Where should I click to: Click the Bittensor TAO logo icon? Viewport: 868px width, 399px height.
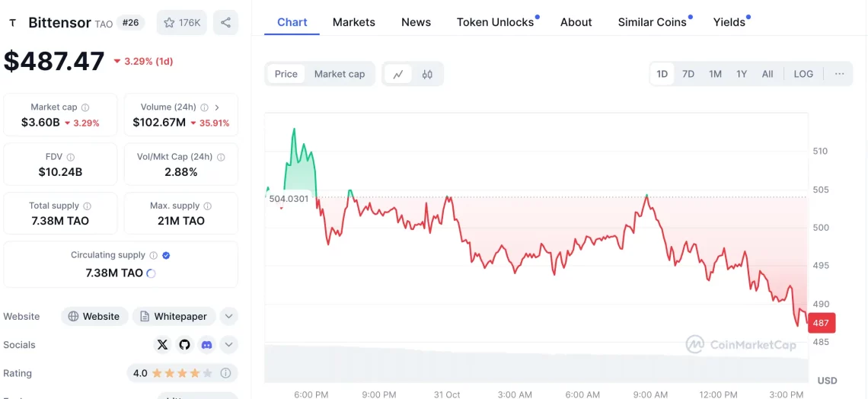13,23
